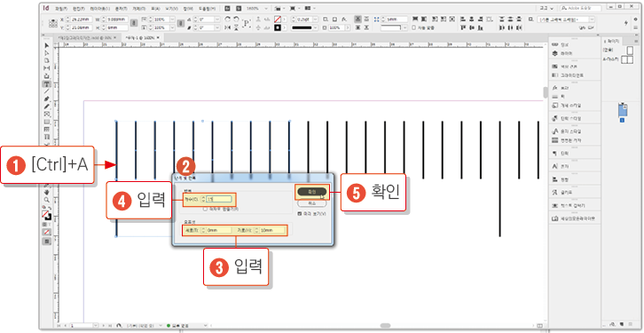Select the Zoom magnifier tool
Image resolution: width=644 pixels, height=333 pixels.
pyautogui.click(x=46, y=200)
